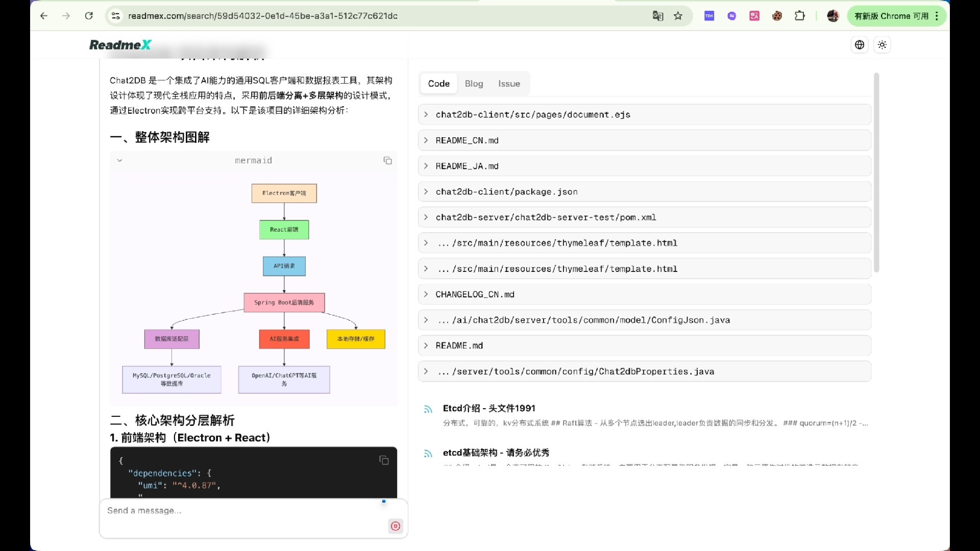This screenshot has width=980, height=551.
Task: Expand chat2db-client/package.json entry
Action: coord(506,192)
